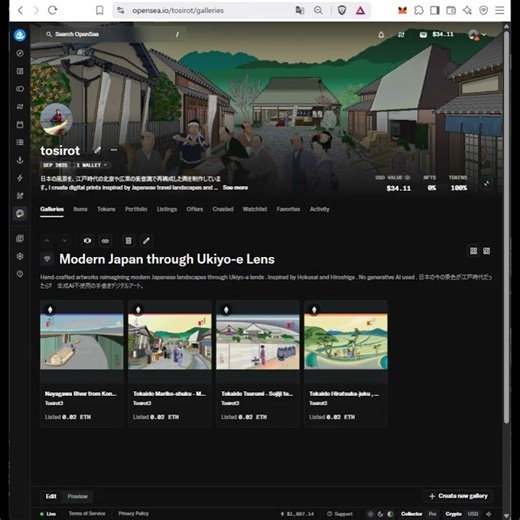Open the Brave Shields lion icon
The height and width of the screenshot is (520, 520).
[x=342, y=10]
